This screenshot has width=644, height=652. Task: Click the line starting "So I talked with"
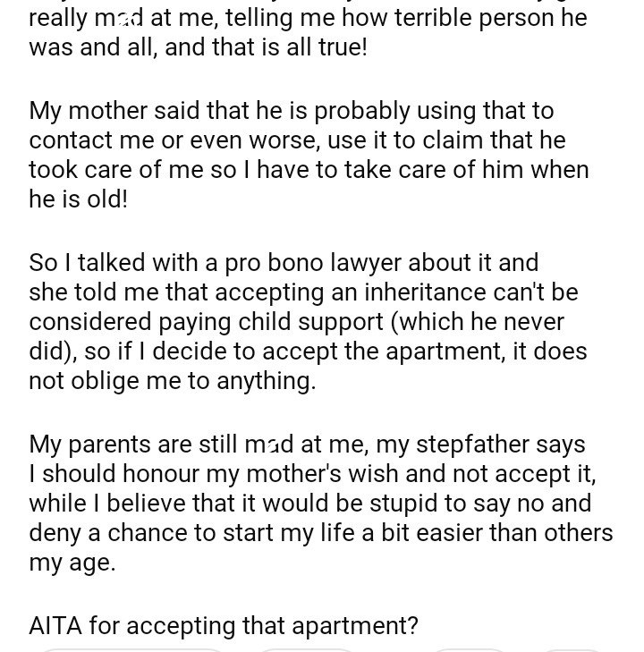tap(284, 262)
